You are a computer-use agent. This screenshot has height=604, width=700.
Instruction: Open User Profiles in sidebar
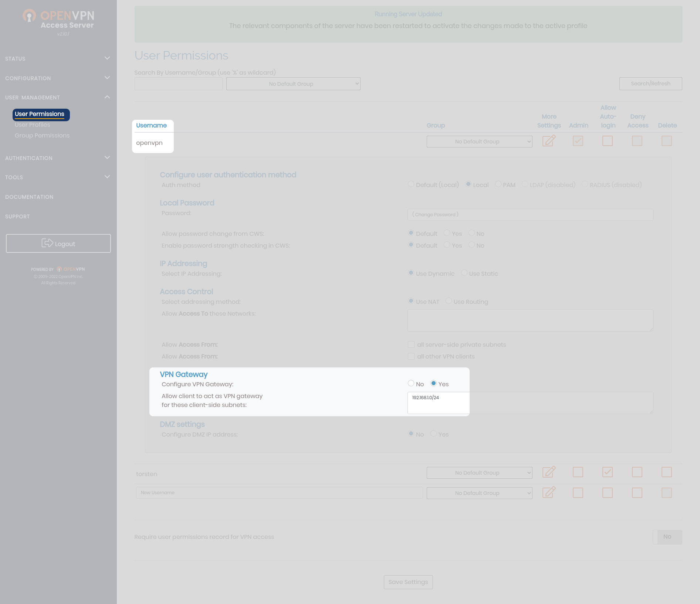click(x=33, y=125)
